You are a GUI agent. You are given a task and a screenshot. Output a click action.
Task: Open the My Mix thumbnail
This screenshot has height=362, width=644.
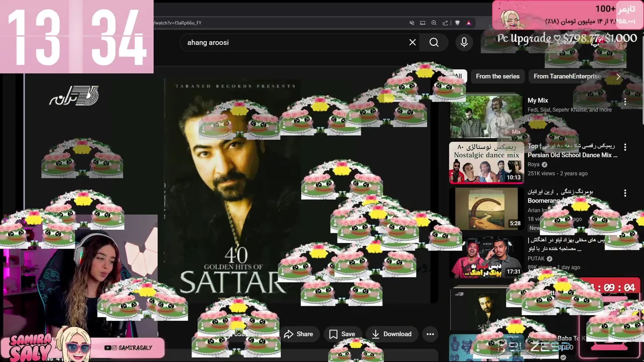tap(486, 117)
